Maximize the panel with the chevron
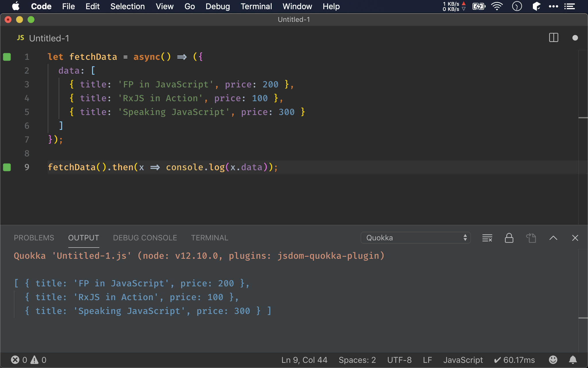The height and width of the screenshot is (368, 588). [x=553, y=238]
